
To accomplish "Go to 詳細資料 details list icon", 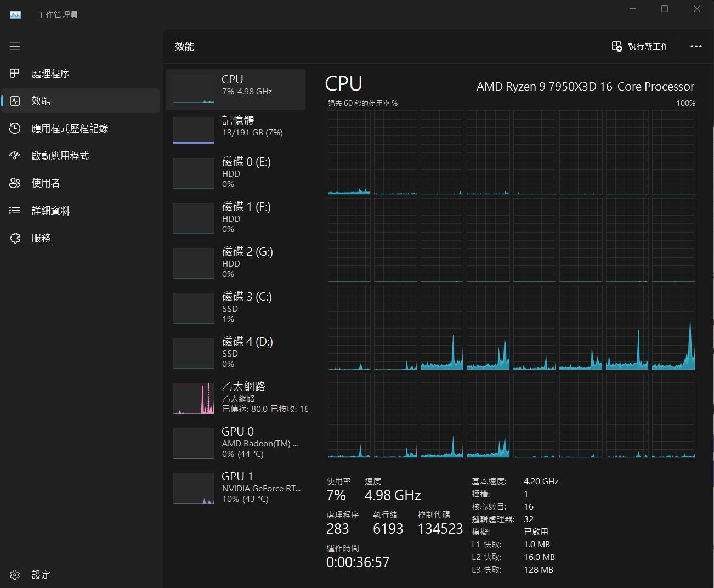I will coord(15,211).
